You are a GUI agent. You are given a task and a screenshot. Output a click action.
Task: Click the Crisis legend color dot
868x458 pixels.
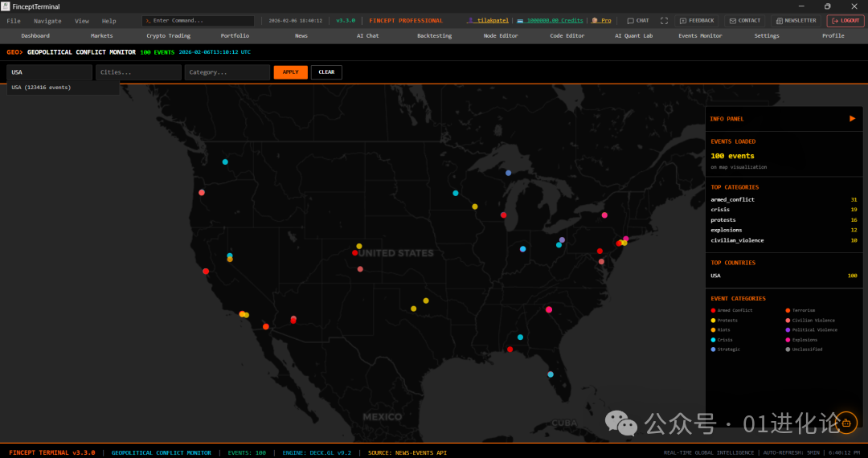tap(713, 340)
